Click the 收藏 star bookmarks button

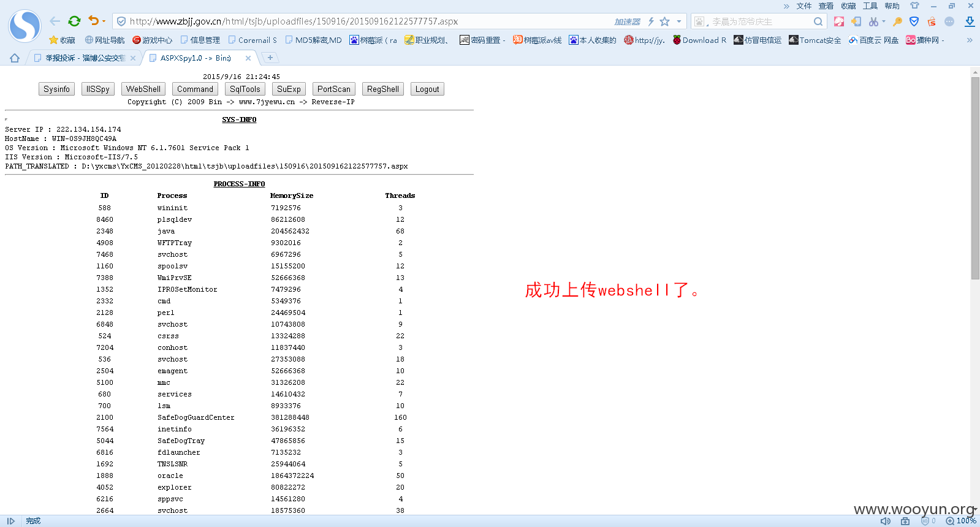pos(62,40)
